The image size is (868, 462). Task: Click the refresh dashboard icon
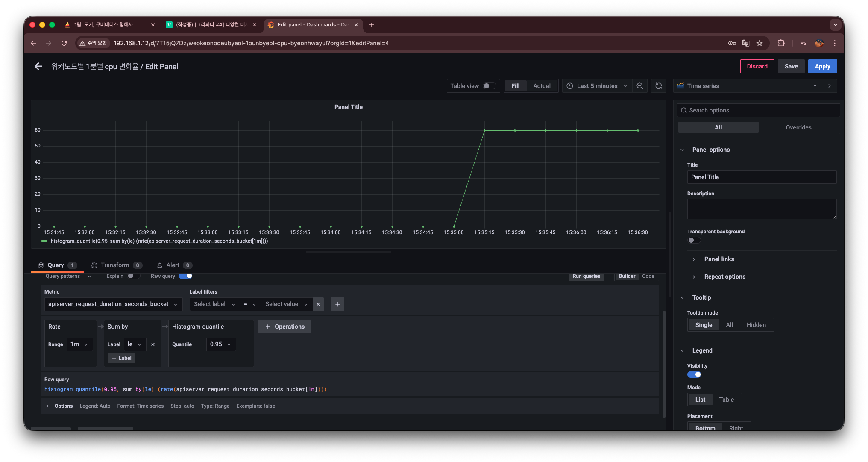click(x=659, y=86)
